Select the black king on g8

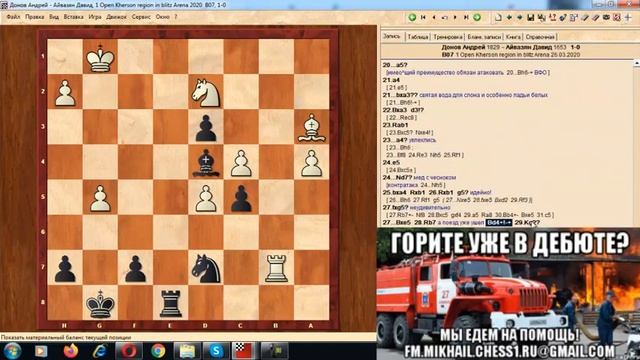[x=100, y=303]
